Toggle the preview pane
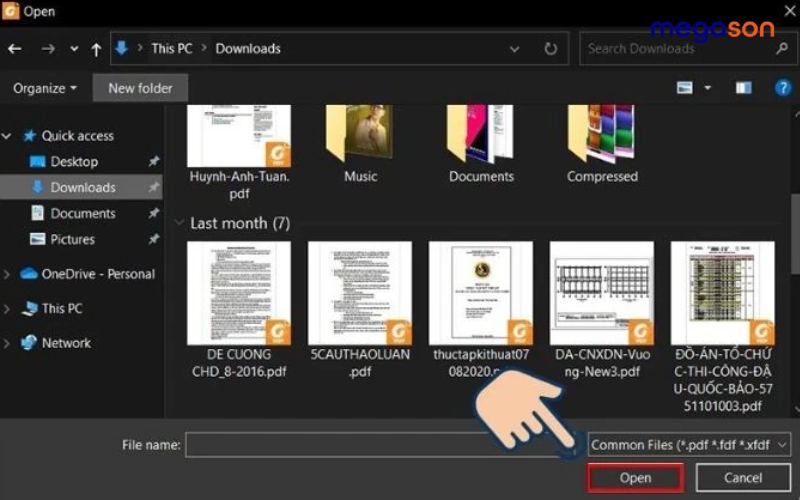 pos(743,88)
